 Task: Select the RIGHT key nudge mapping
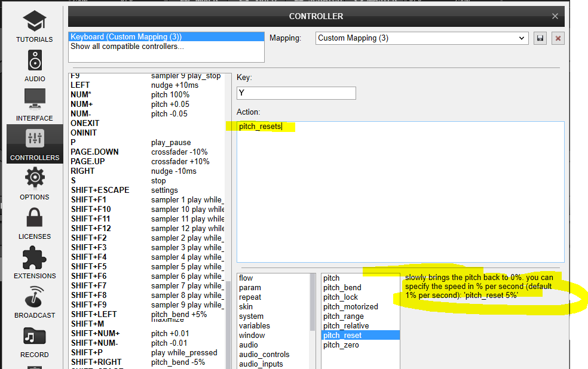coord(148,171)
